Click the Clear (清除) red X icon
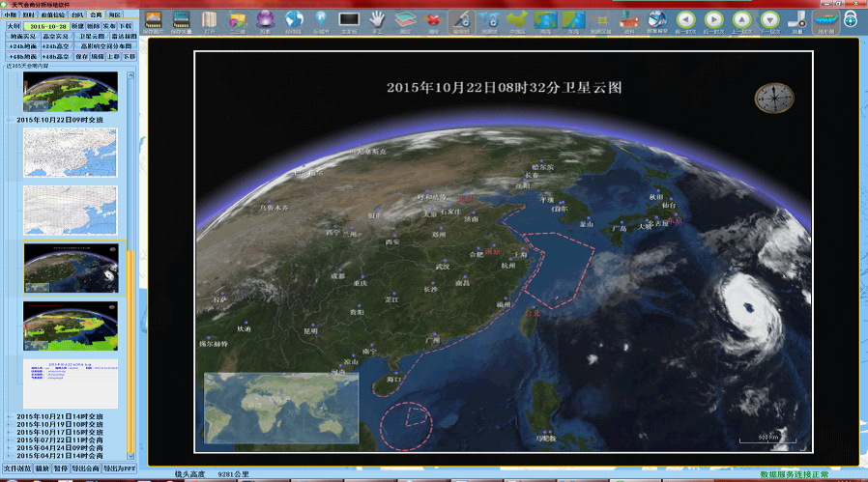 [433, 22]
